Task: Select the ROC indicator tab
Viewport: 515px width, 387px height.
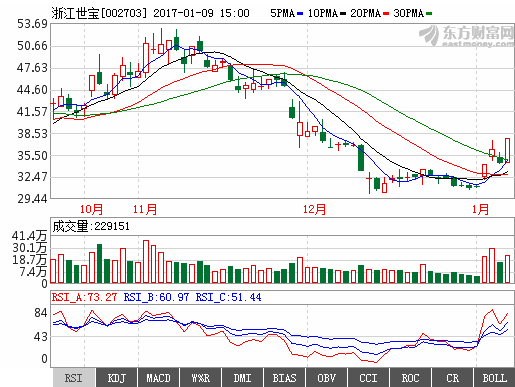Action: tap(410, 378)
